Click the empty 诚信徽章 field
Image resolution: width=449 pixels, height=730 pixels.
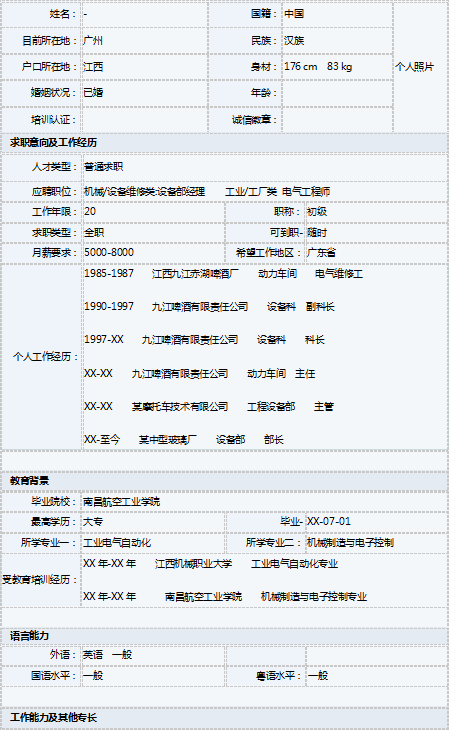tap(337, 120)
